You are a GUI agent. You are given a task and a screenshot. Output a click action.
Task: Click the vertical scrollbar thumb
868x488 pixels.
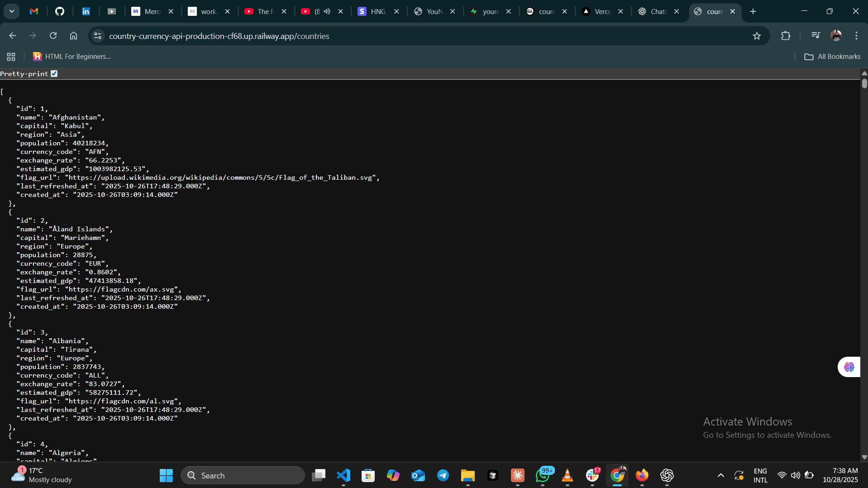pyautogui.click(x=864, y=84)
